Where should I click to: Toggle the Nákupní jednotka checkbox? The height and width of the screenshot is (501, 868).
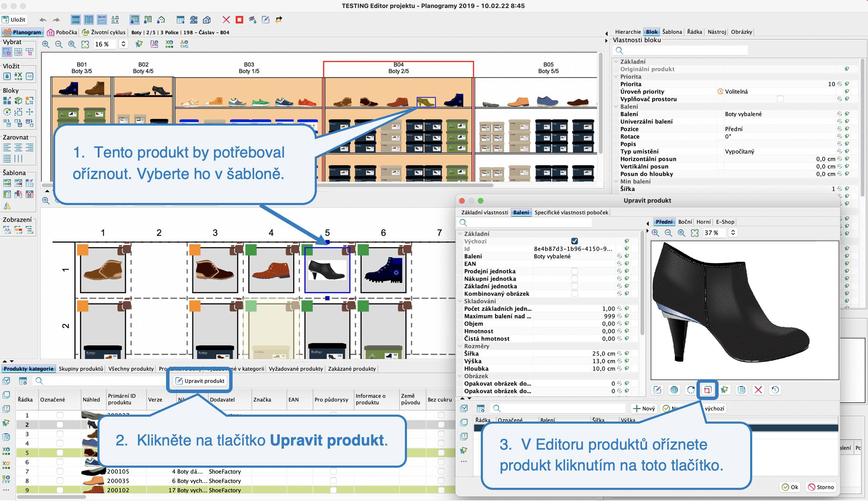[x=574, y=279]
